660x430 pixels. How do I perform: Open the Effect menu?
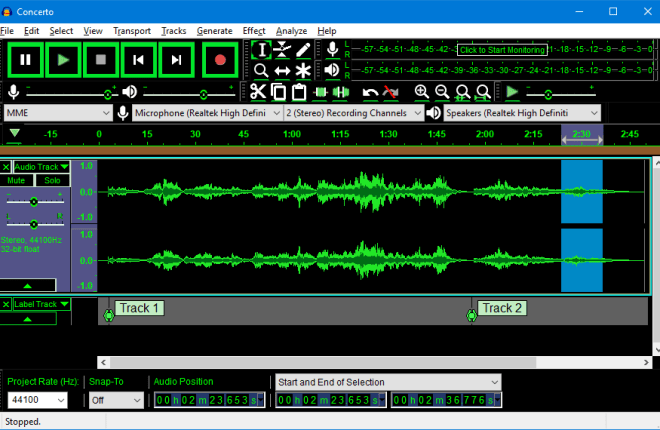254,31
